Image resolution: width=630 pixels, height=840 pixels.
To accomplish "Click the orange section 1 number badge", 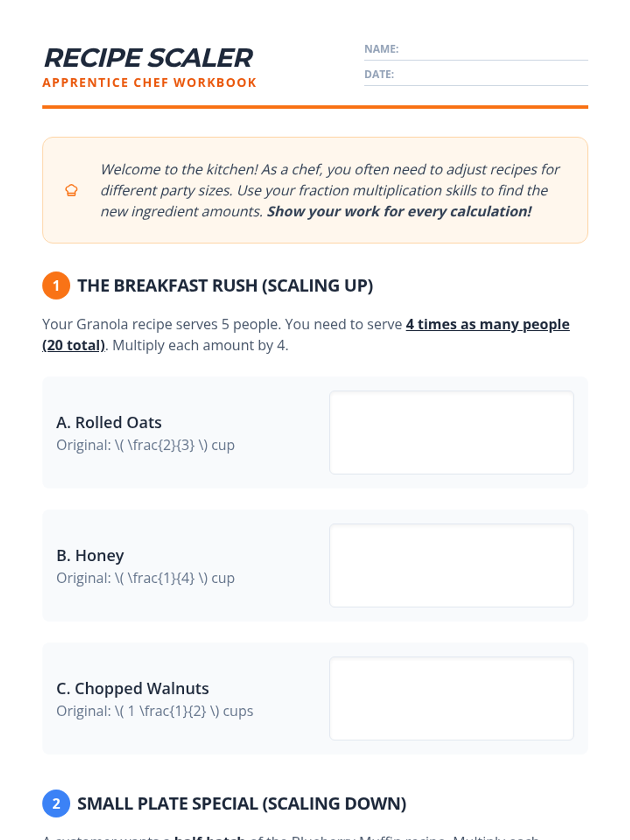I will pyautogui.click(x=56, y=286).
